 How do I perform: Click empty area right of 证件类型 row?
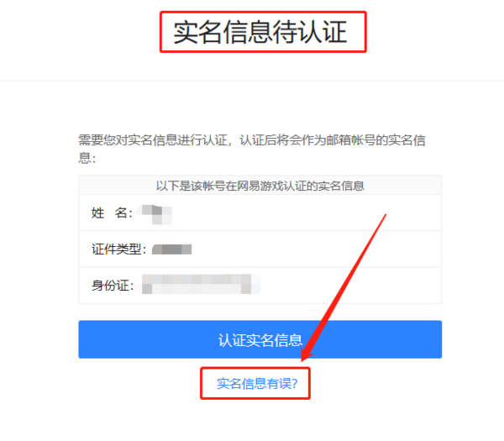pyautogui.click(x=317, y=249)
